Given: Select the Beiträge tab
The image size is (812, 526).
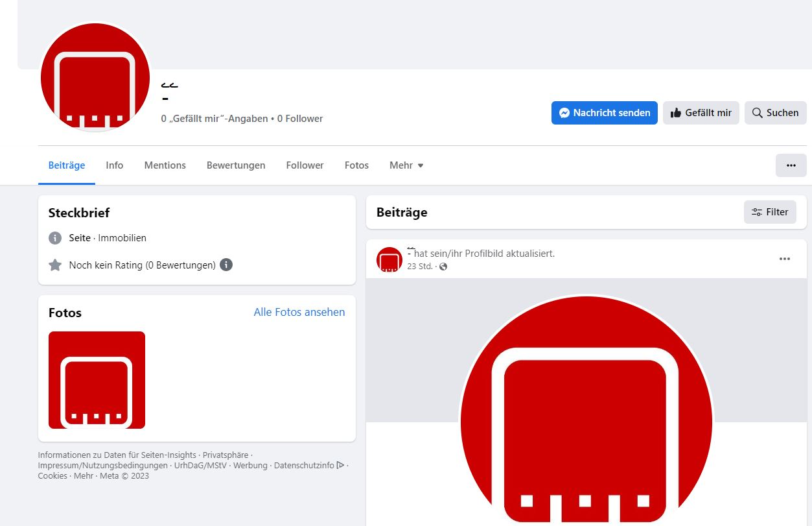Looking at the screenshot, I should click(x=67, y=165).
